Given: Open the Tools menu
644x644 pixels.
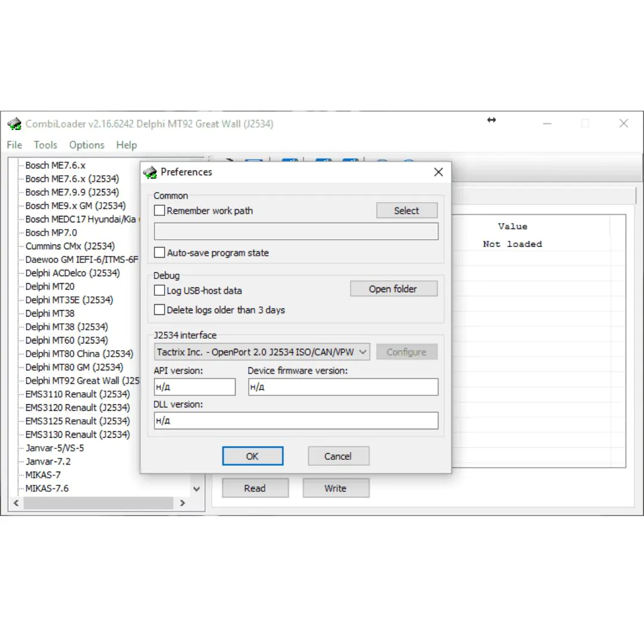Looking at the screenshot, I should [x=45, y=145].
